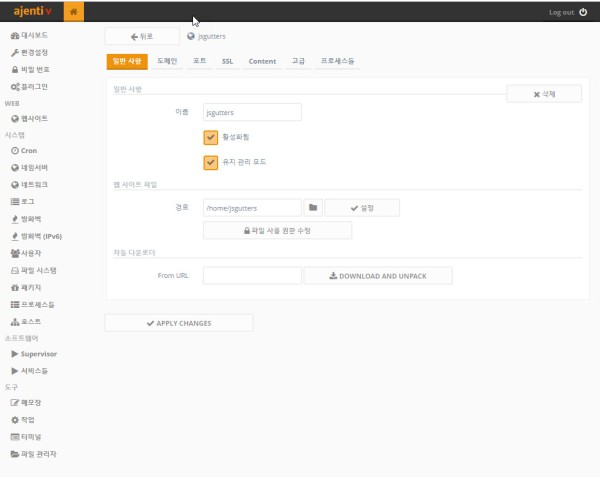
Task: Open 프로세스들 (Processes) in the sidebar
Action: click(32, 304)
